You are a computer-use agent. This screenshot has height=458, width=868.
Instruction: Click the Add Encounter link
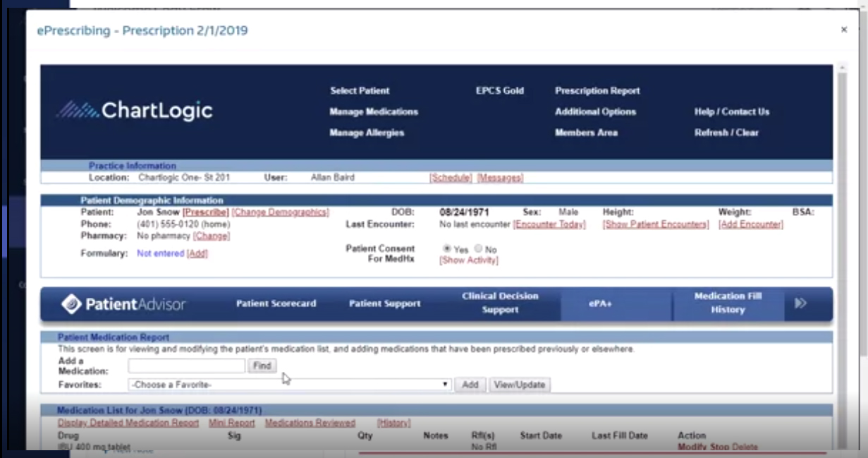(x=750, y=224)
